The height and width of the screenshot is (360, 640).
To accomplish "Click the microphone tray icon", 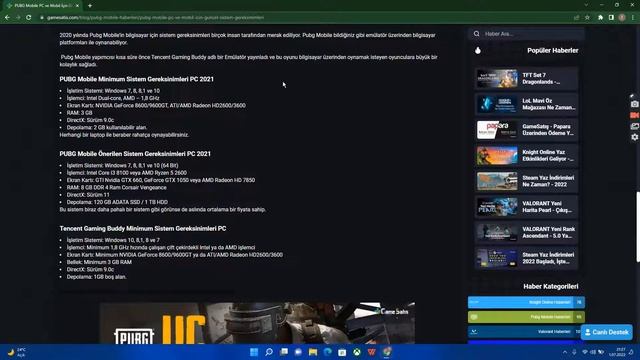I will [575, 352].
